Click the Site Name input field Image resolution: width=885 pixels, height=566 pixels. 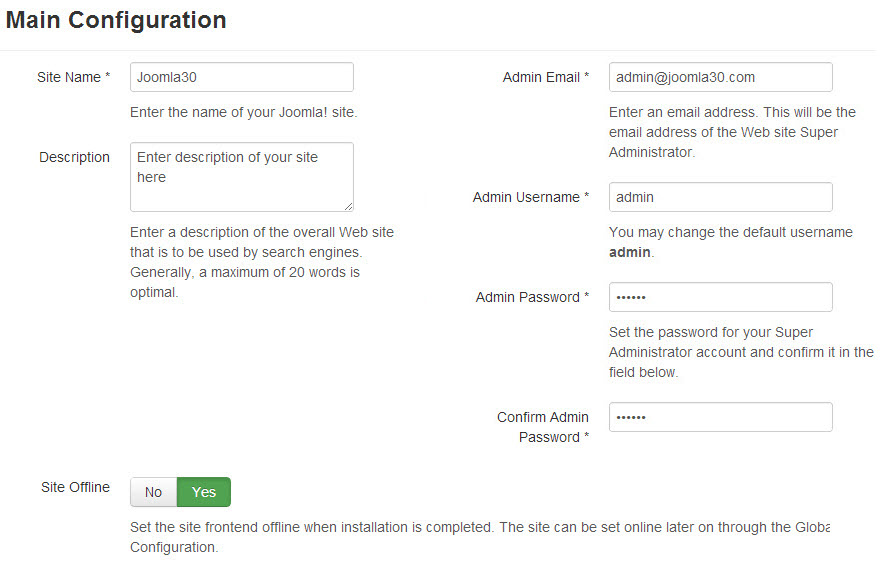[241, 77]
